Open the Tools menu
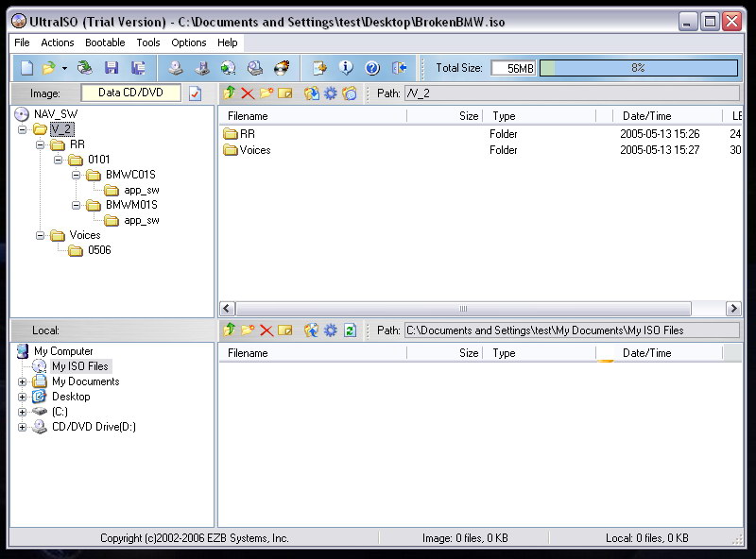The height and width of the screenshot is (559, 756). click(x=147, y=42)
